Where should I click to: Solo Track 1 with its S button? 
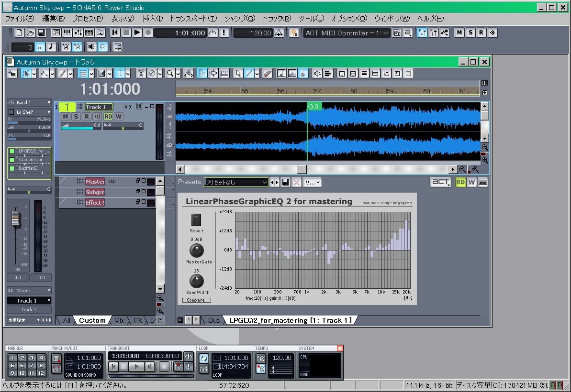pos(76,116)
